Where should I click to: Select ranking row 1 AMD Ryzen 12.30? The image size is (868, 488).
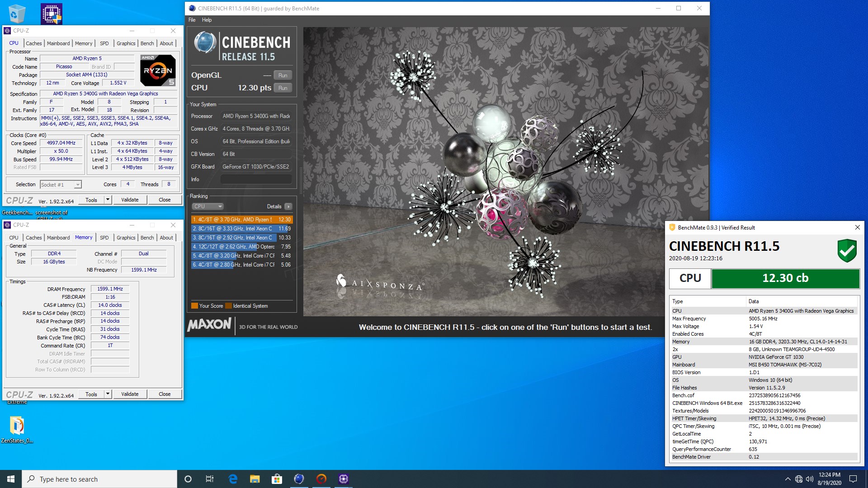(242, 220)
